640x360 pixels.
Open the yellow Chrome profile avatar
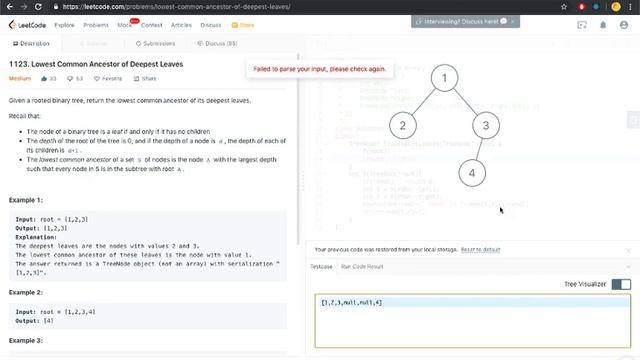[x=616, y=7]
